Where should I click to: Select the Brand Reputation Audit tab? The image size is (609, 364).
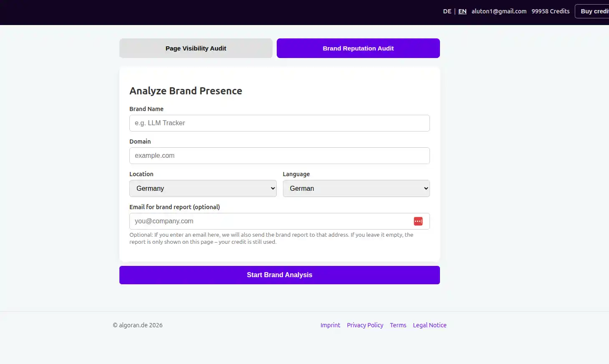[358, 48]
